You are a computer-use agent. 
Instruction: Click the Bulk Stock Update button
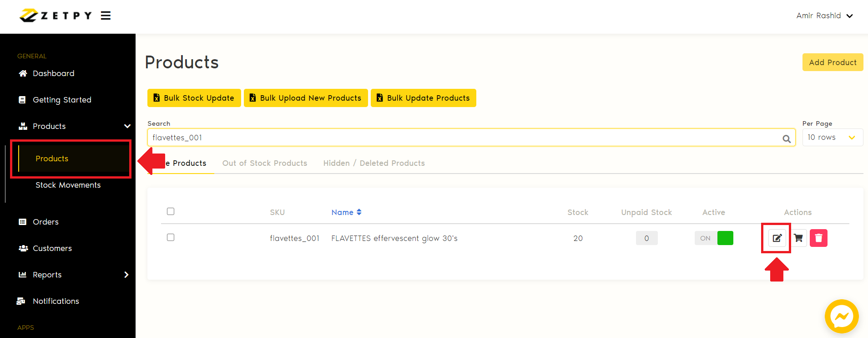194,98
